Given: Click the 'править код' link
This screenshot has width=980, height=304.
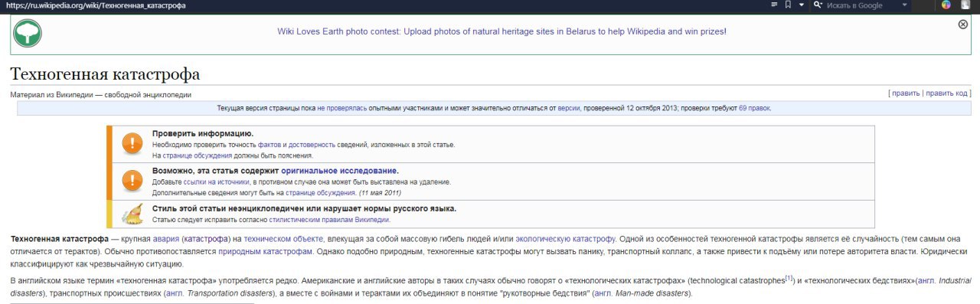Looking at the screenshot, I should 947,93.
